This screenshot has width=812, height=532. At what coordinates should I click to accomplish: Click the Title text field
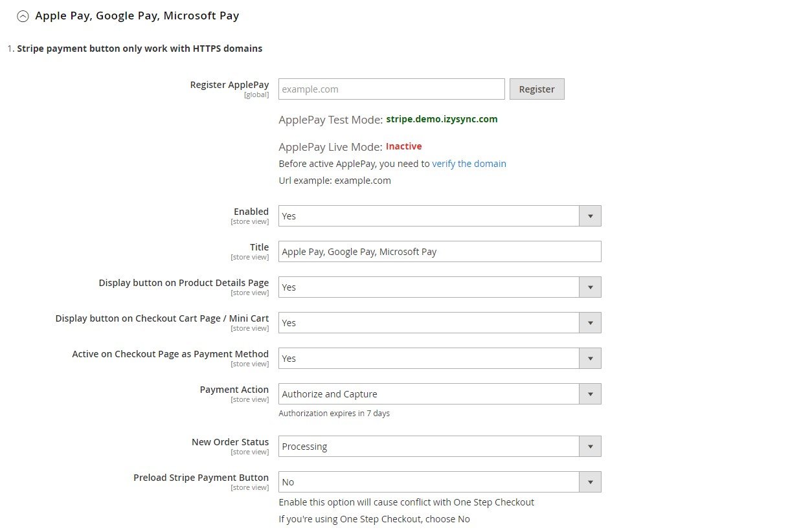click(x=440, y=252)
